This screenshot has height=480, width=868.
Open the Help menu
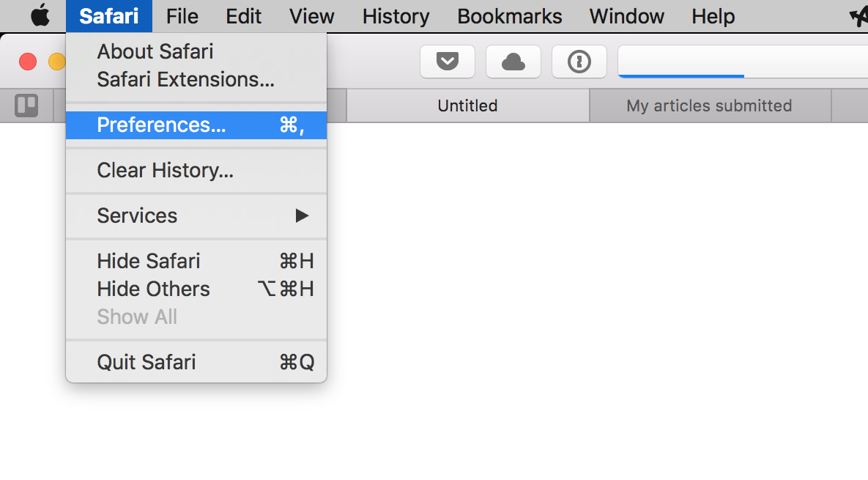point(713,16)
